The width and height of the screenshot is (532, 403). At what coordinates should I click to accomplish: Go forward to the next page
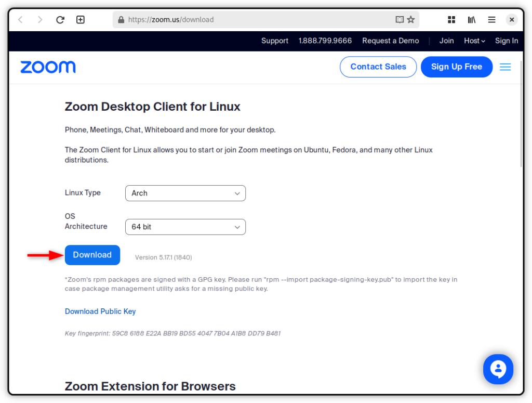click(x=40, y=20)
